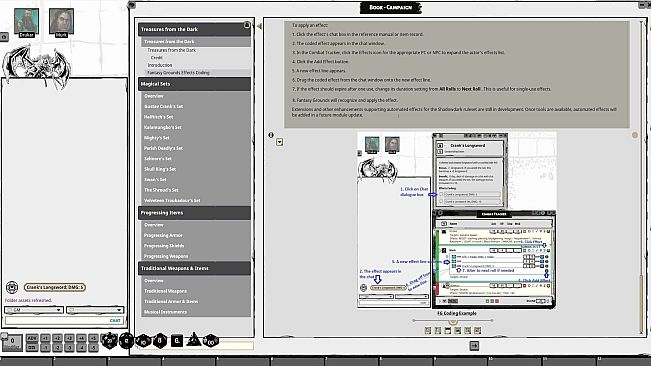Click the FG Coding Example image

tap(457, 220)
